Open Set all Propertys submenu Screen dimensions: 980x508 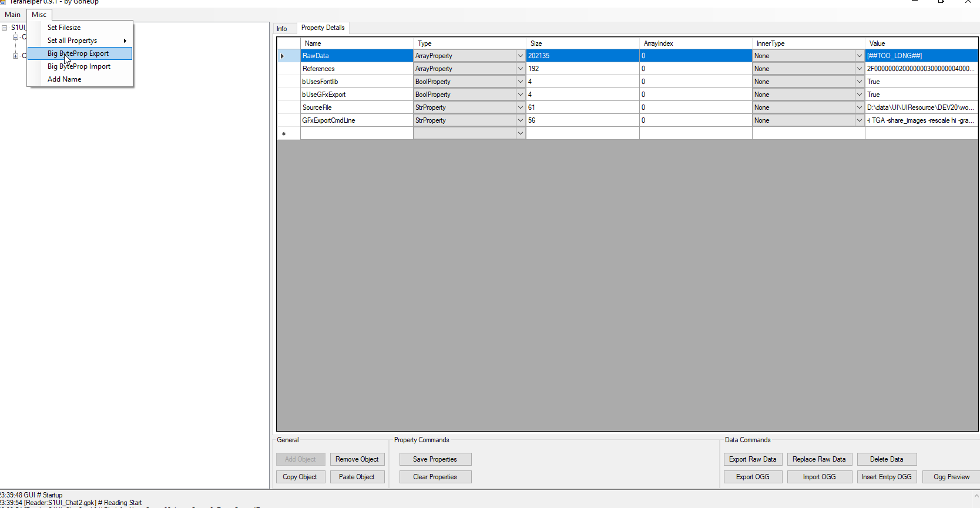point(80,41)
